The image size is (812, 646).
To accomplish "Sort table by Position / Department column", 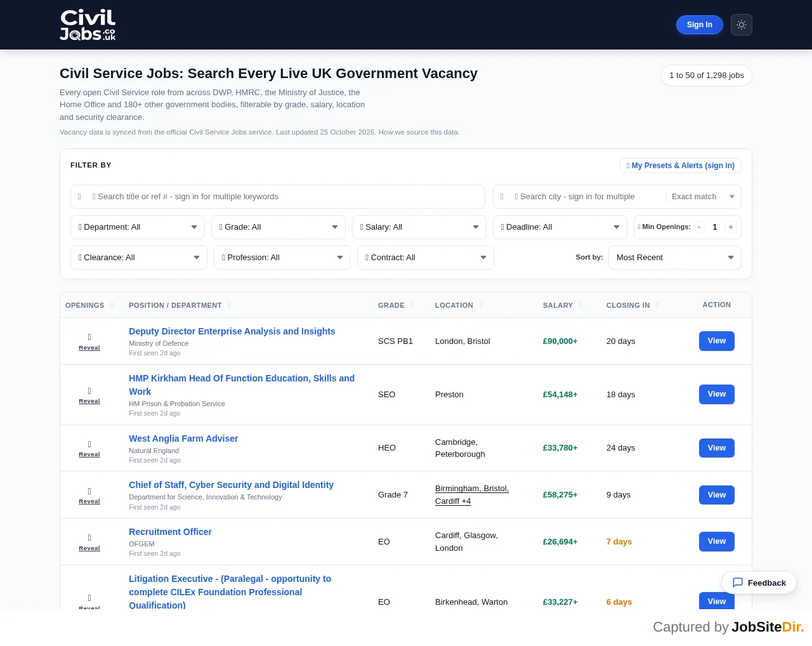I will [180, 305].
